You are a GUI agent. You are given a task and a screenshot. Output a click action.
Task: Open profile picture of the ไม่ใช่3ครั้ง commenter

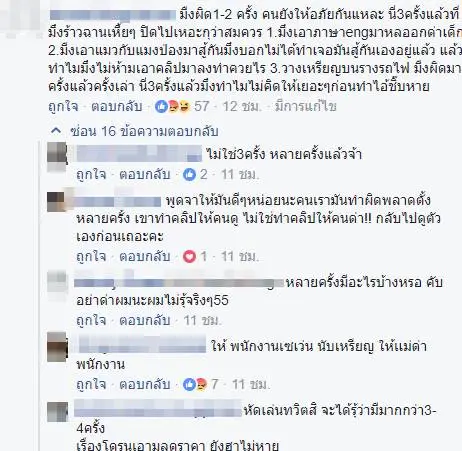click(57, 157)
